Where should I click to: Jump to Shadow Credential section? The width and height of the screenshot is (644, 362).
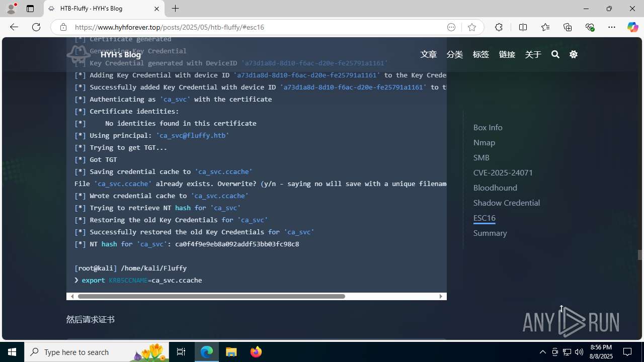[x=507, y=203]
